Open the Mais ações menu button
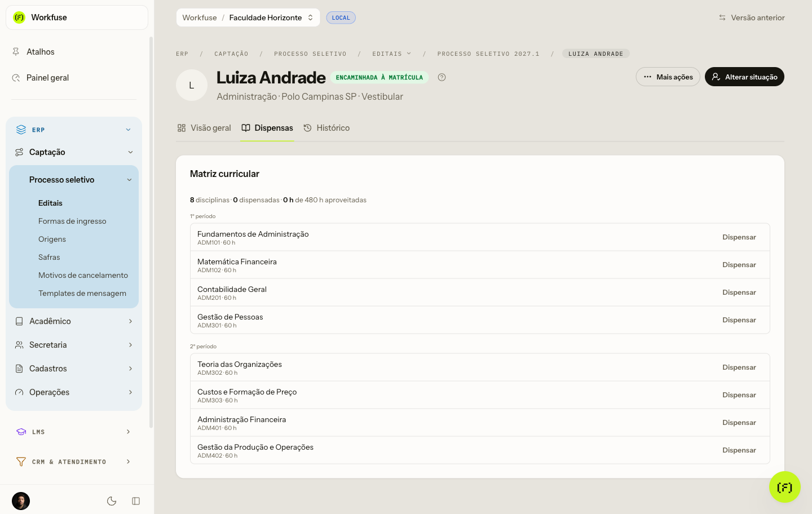 (x=668, y=77)
